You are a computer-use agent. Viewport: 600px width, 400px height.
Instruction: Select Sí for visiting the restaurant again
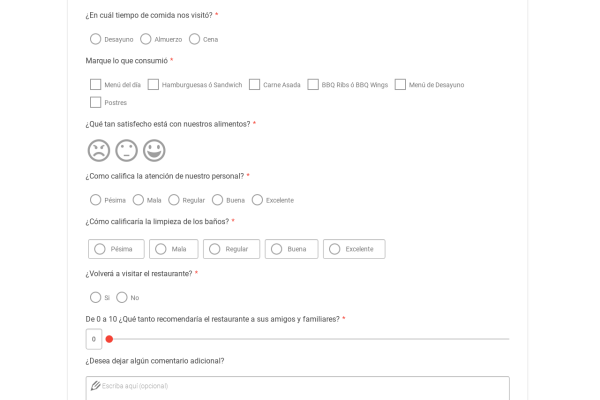tap(96, 297)
